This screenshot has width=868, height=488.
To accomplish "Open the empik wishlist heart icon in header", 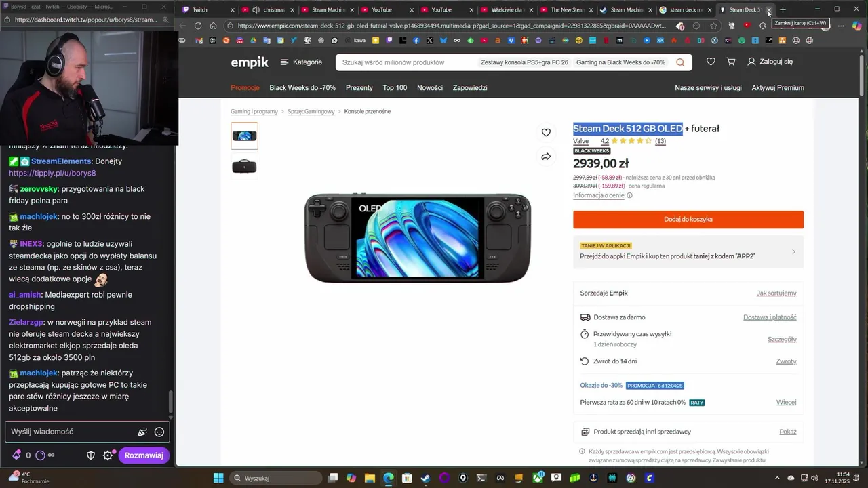I will coord(711,62).
